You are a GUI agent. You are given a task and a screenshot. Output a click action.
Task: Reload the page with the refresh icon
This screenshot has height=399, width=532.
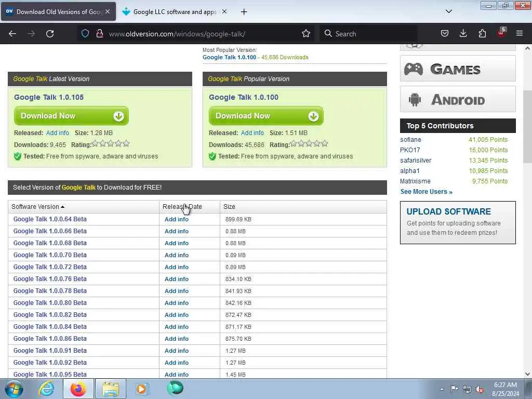pyautogui.click(x=50, y=34)
